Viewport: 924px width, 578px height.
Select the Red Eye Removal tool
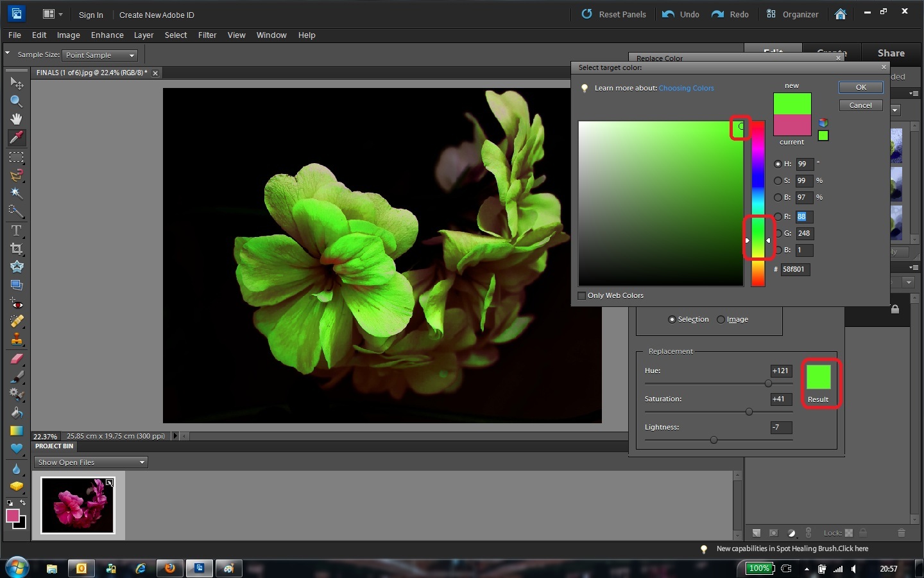point(16,303)
